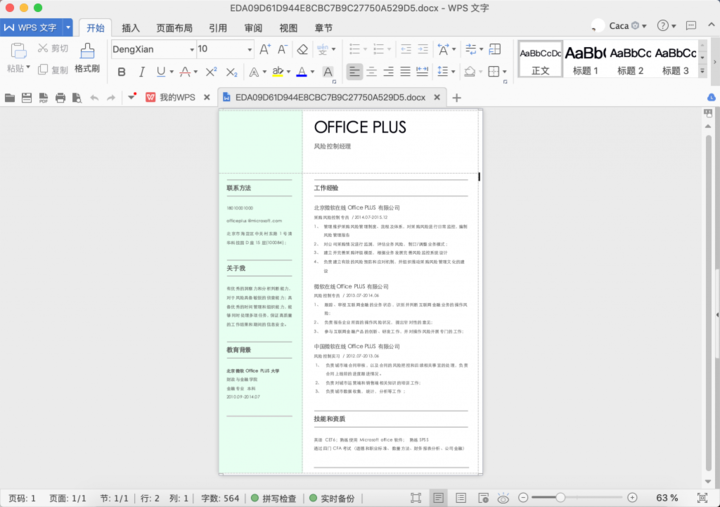This screenshot has width=720, height=507.
Task: Click the increase indent icon
Action: 423,49
